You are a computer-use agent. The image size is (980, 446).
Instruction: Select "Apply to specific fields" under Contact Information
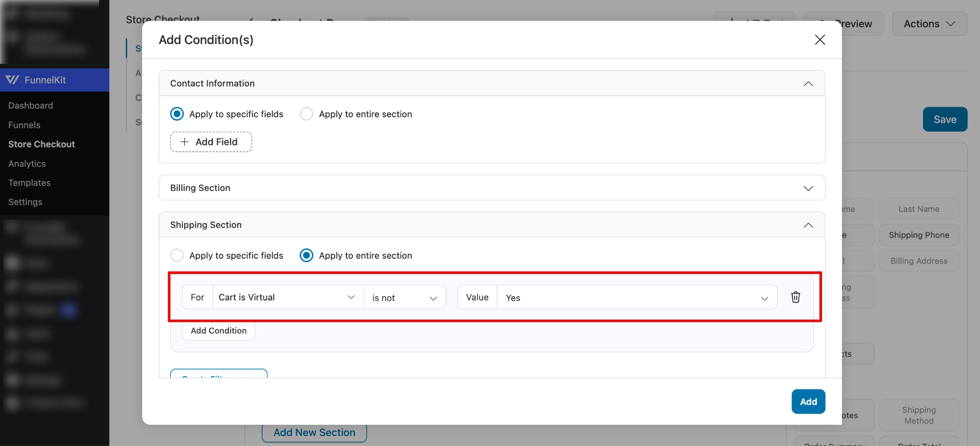(177, 113)
